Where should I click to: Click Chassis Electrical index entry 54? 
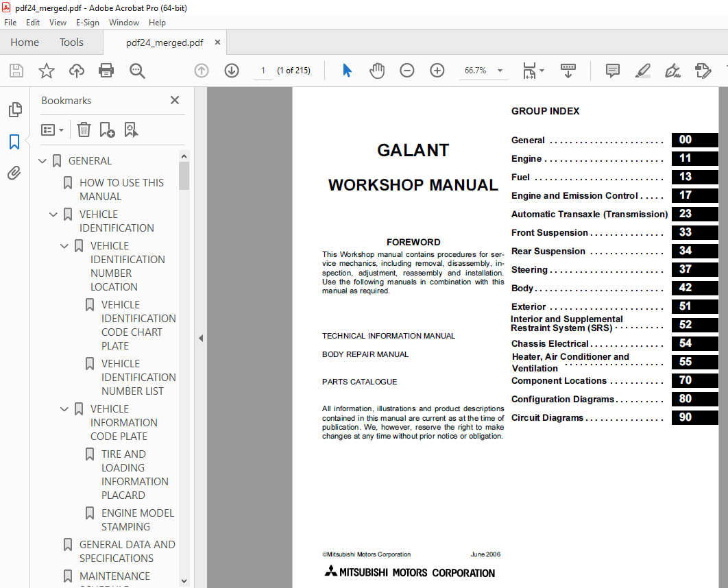614,343
